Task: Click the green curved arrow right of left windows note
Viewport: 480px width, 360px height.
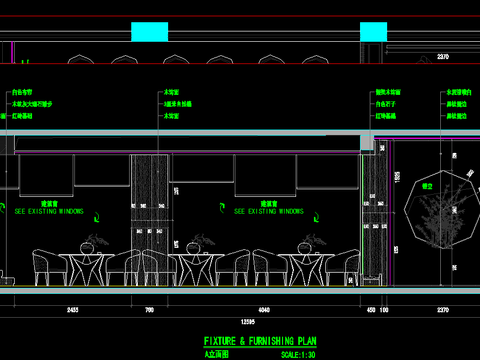Action: coord(97,217)
